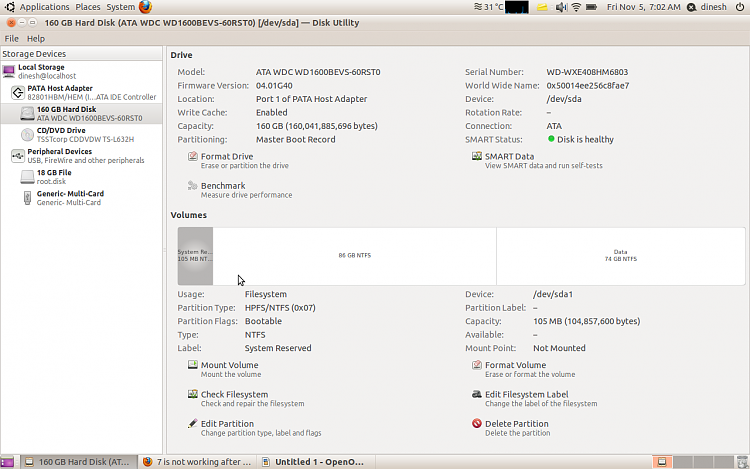The height and width of the screenshot is (469, 750).
Task: Click the battery indicator icon
Action: tap(591, 7)
